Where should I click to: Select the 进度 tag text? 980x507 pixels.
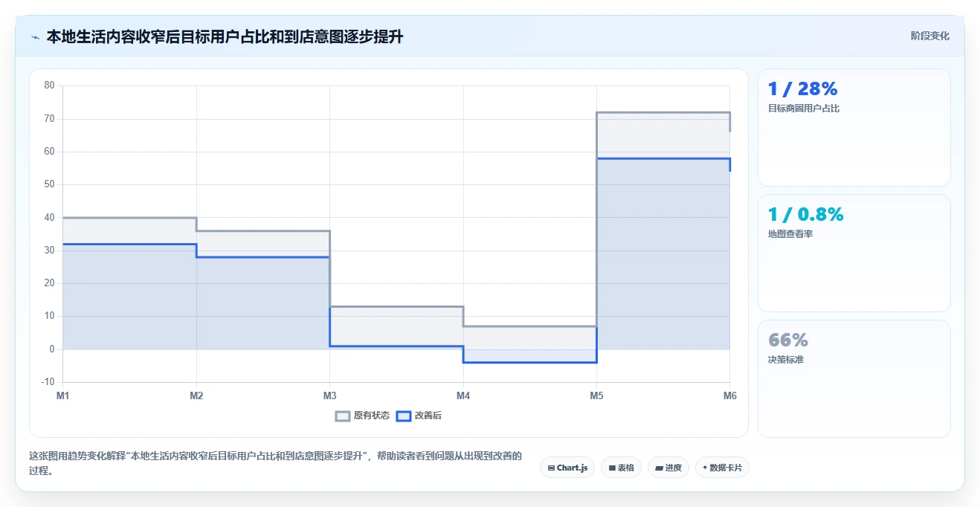(x=674, y=468)
